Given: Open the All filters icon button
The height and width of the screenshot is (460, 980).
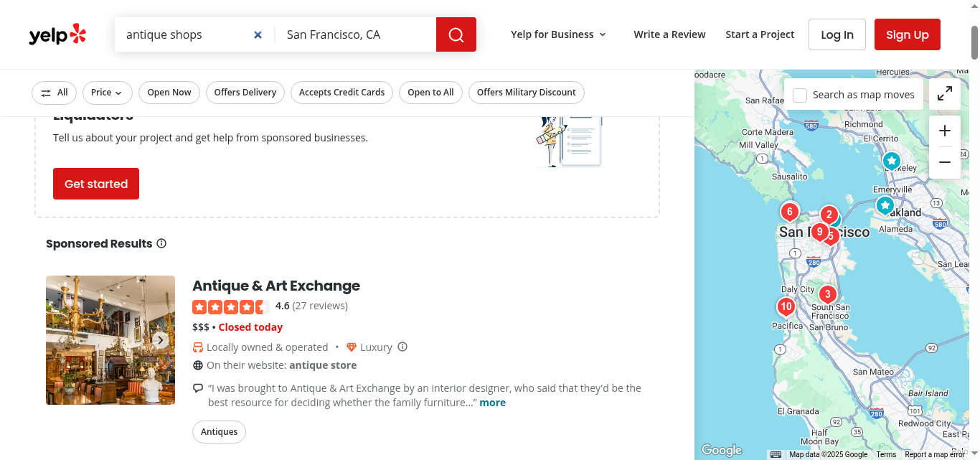Looking at the screenshot, I should tap(55, 93).
